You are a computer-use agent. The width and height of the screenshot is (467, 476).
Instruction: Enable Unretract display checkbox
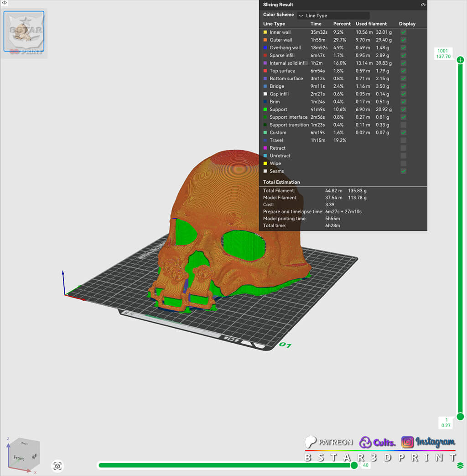403,156
